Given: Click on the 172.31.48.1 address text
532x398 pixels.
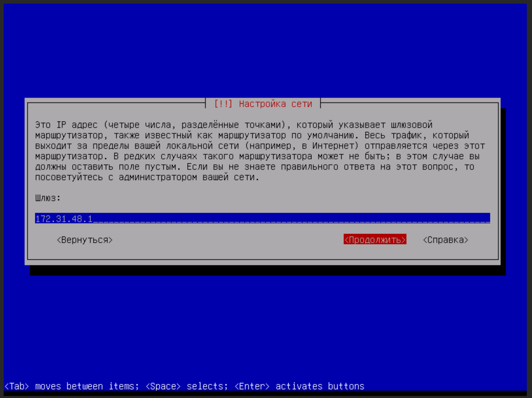Looking at the screenshot, I should click(63, 219).
